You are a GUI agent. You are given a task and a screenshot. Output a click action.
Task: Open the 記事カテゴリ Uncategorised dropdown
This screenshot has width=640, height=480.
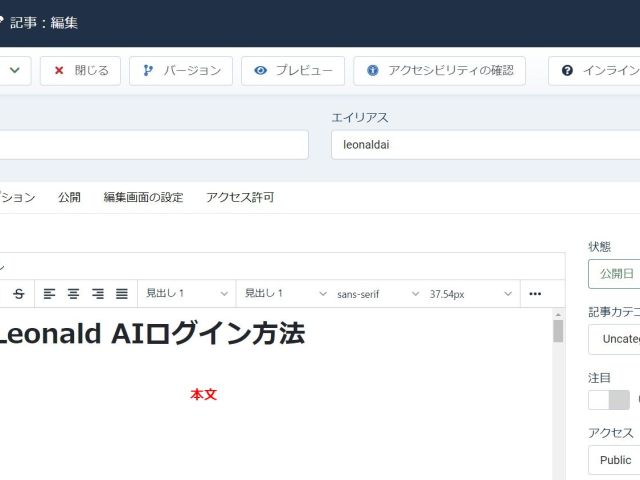pyautogui.click(x=614, y=339)
